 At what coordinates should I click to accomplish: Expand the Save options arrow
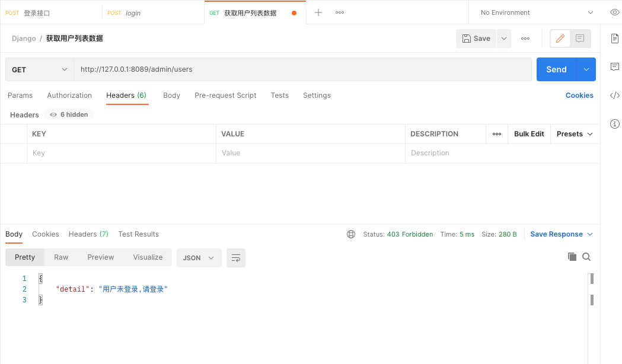(x=504, y=39)
